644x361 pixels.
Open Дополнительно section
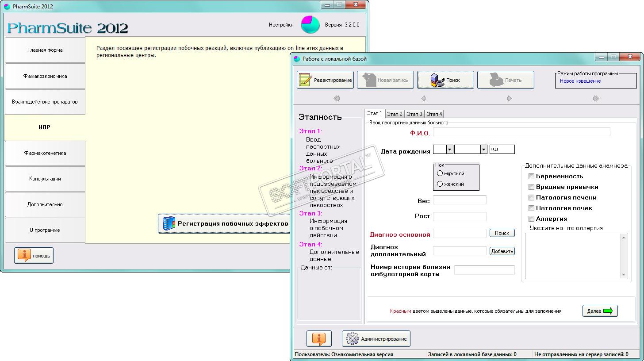tap(45, 204)
